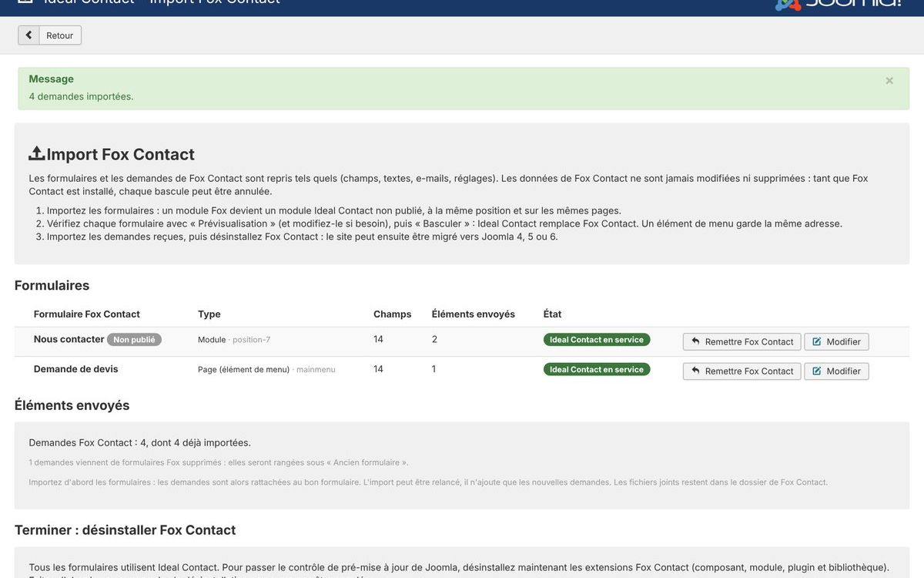The image size is (924, 578).
Task: Click the revert arrow icon for Nous contacter
Action: [695, 341]
